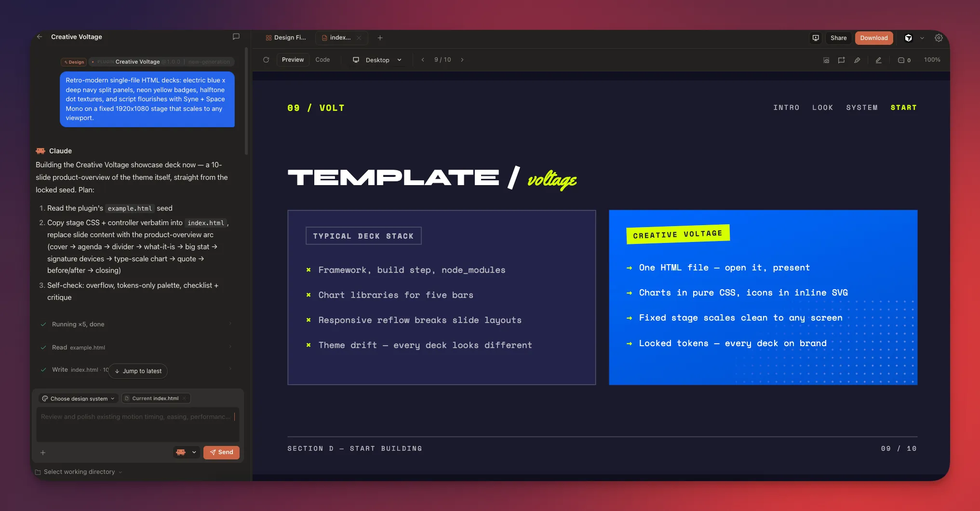Viewport: 980px width, 511px height.
Task: Click the Download button
Action: [x=874, y=38]
